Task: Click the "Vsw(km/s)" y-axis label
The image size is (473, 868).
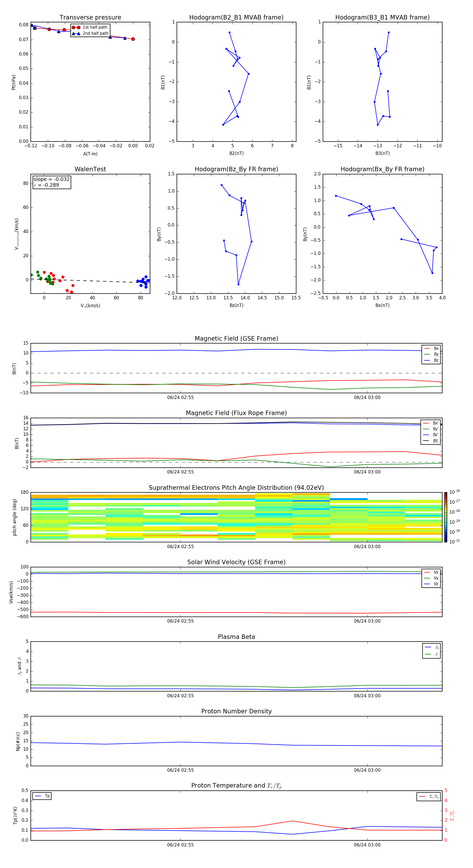Action: coord(11,592)
